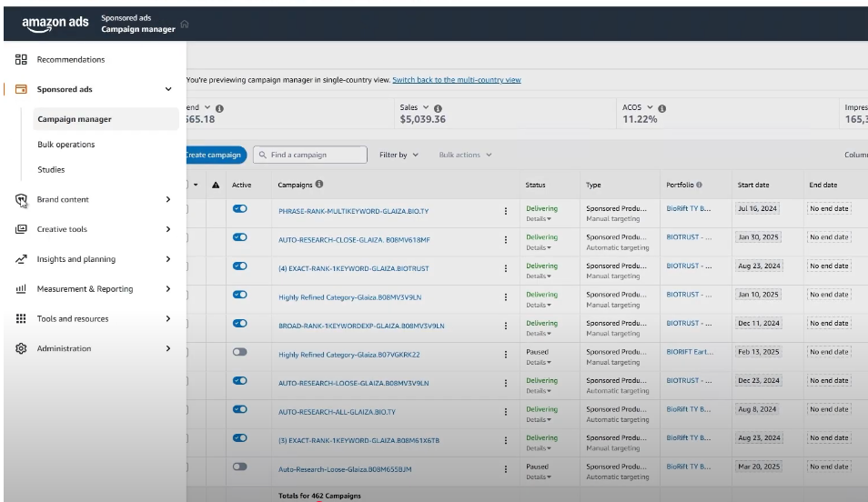Click the Insights and planning chart icon
Viewport: 868px width, 502px height.
click(21, 259)
